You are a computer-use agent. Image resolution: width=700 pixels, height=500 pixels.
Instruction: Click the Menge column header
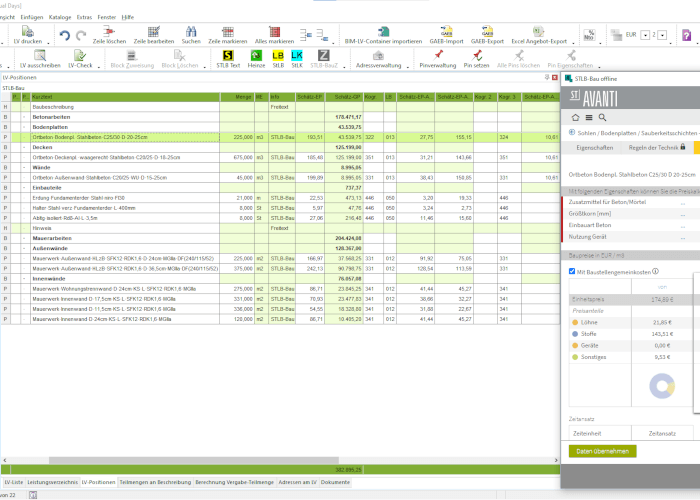pos(237,97)
